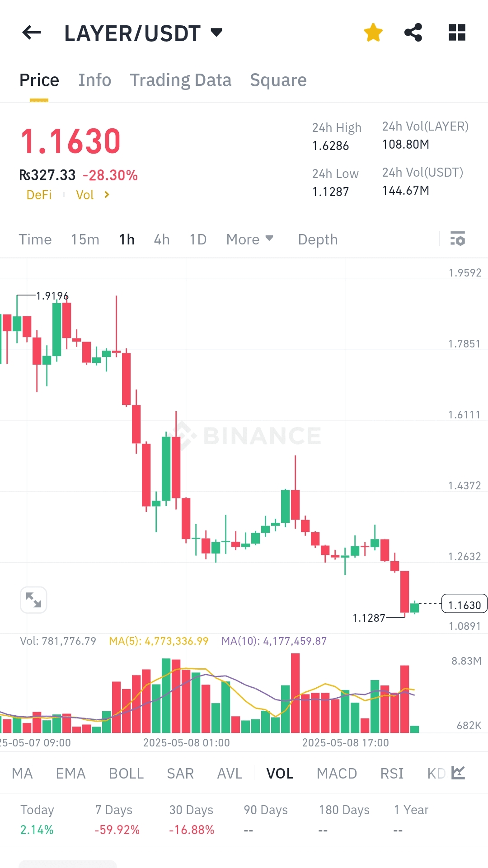Viewport: 488px width, 868px height.
Task: Tap the last green candlestick
Action: 414,607
